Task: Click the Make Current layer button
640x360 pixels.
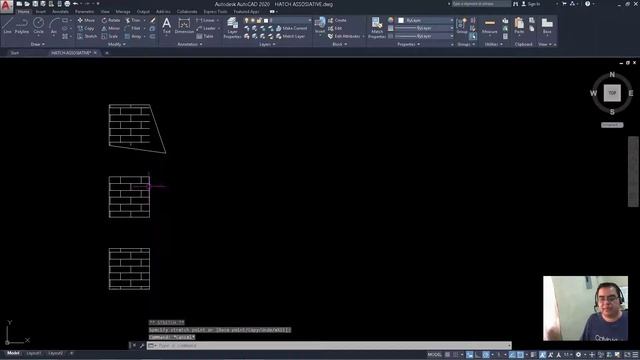Action: (291, 28)
